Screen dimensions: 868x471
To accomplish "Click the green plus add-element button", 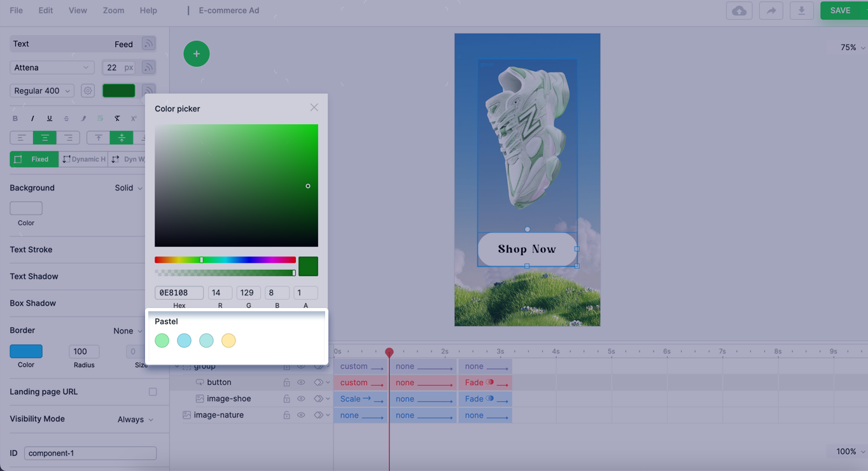I will [197, 53].
